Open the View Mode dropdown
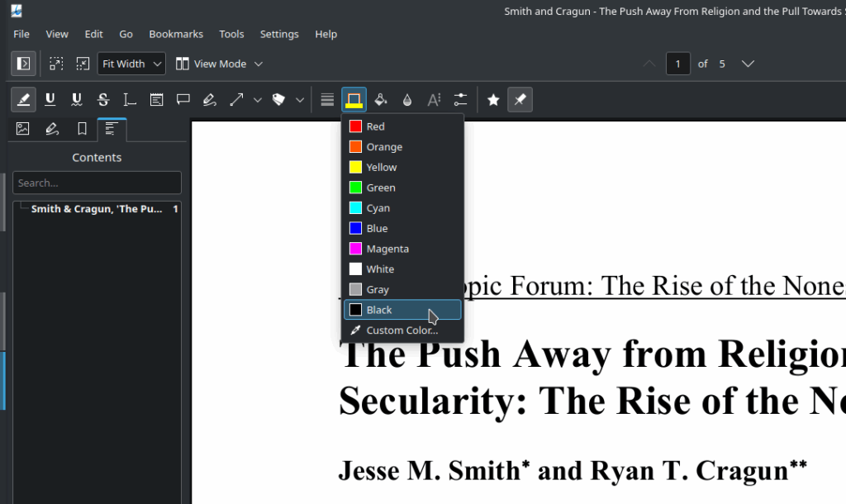Image resolution: width=846 pixels, height=504 pixels. click(x=219, y=64)
